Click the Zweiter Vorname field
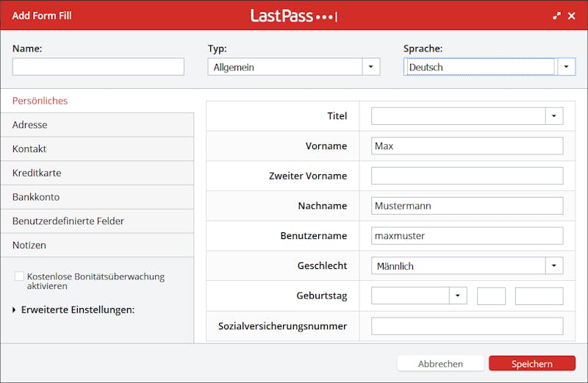The image size is (588, 383). (467, 176)
